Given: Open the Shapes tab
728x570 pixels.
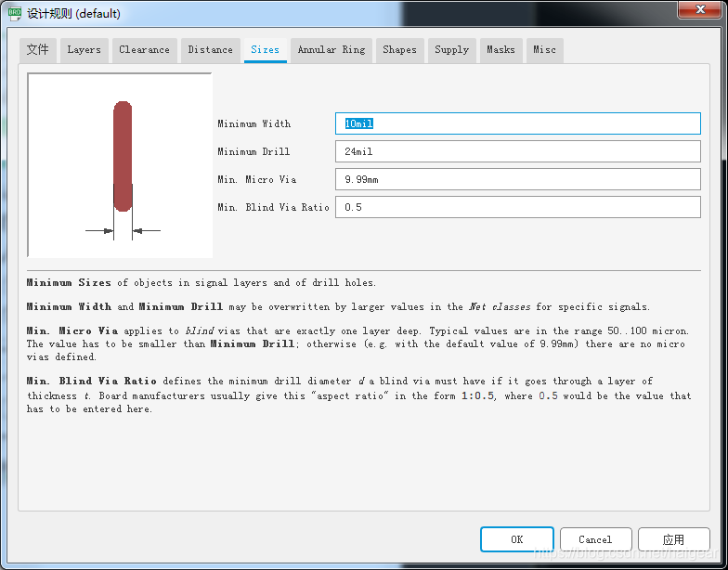Looking at the screenshot, I should point(399,50).
